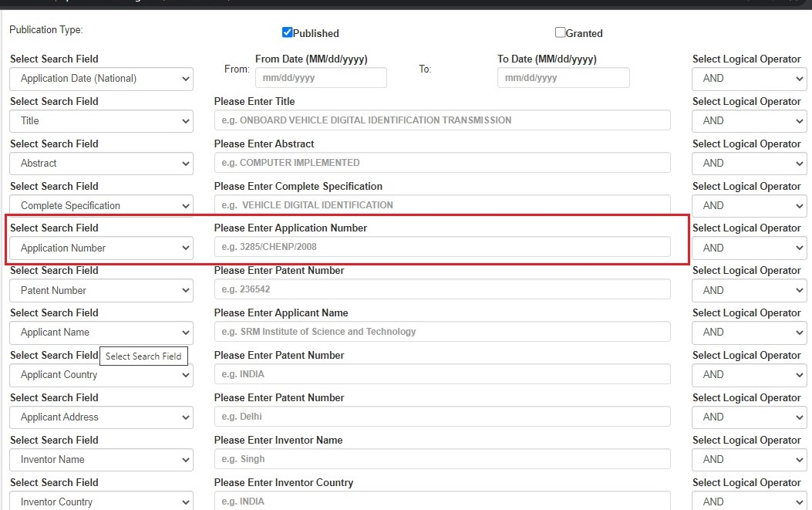Viewport: 812px width, 510px height.
Task: Expand the Applicant Address field selector
Action: pyautogui.click(x=101, y=417)
